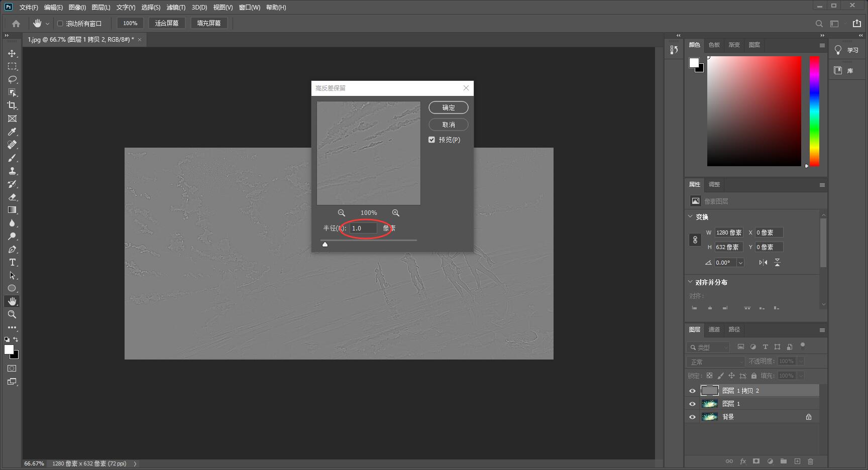Select the Move tool
The image size is (868, 470).
(12, 53)
